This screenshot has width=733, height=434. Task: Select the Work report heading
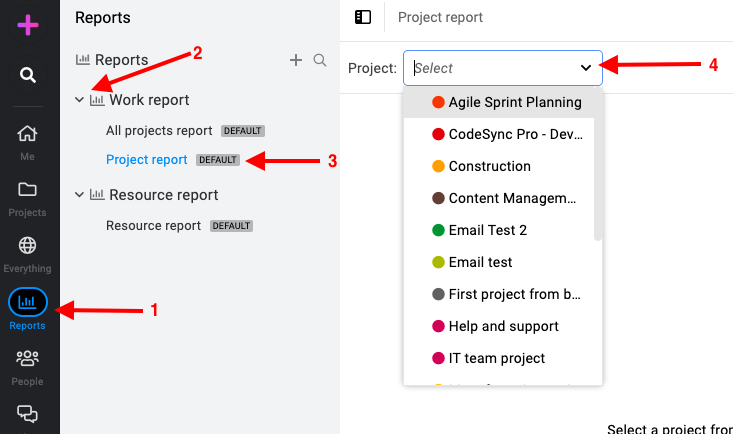tap(149, 100)
